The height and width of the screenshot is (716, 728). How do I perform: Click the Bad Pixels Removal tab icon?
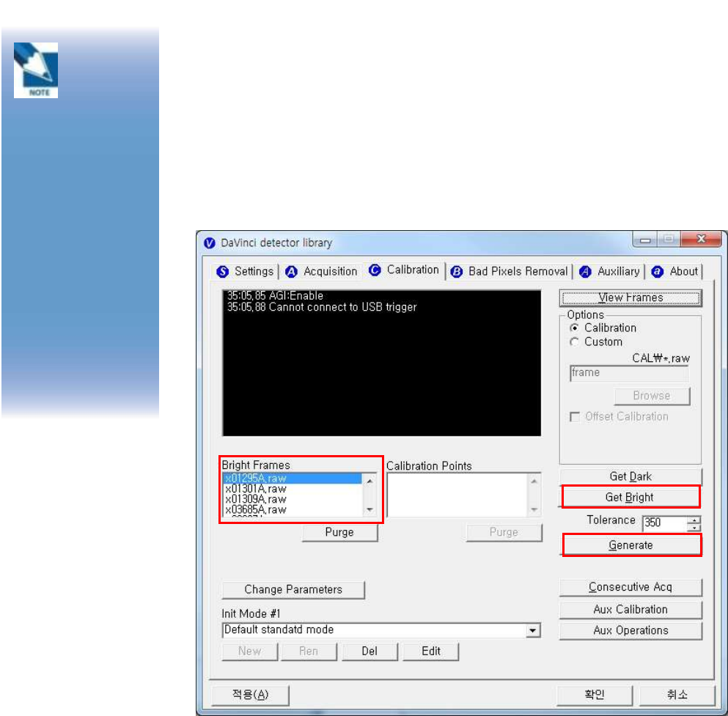[457, 271]
